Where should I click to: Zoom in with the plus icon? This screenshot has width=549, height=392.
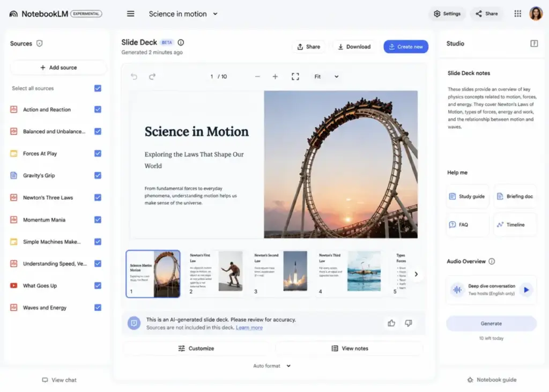coord(275,76)
